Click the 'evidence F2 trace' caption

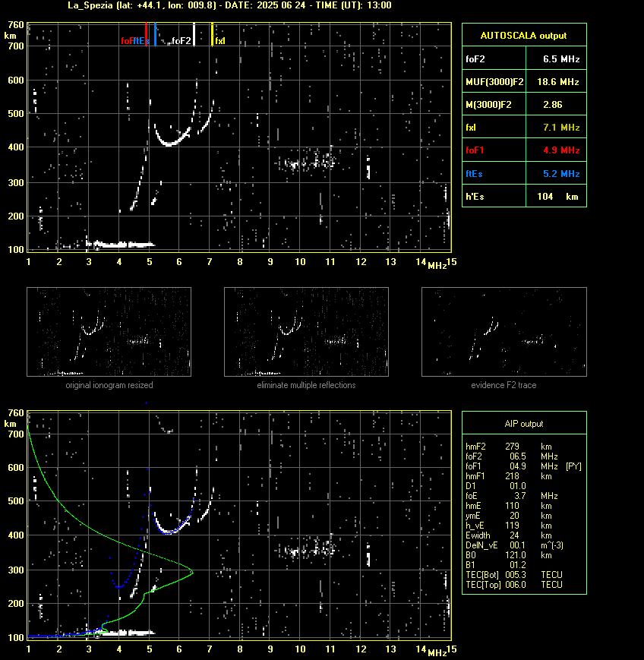click(504, 385)
